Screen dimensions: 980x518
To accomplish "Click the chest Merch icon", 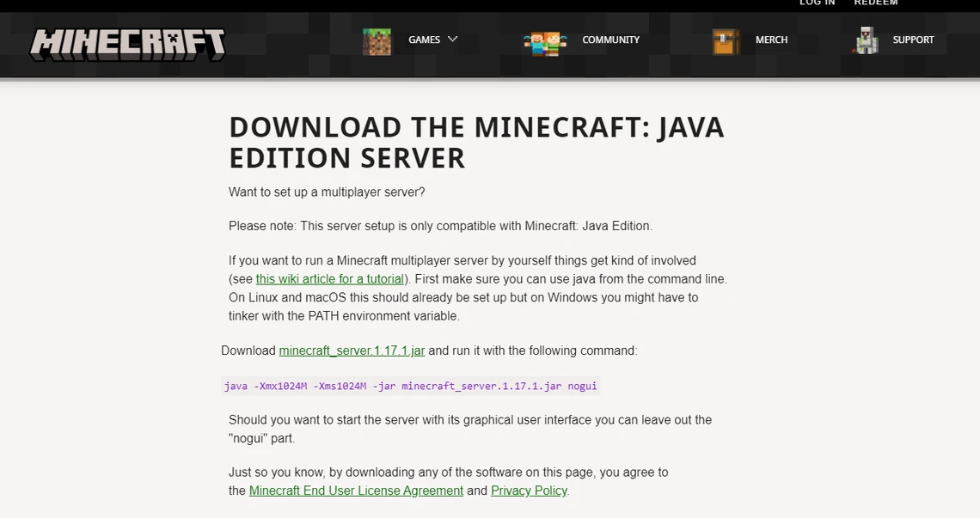I will coord(726,42).
